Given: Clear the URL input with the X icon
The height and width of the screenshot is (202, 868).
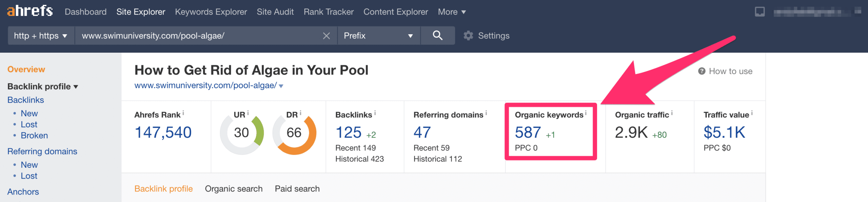Looking at the screenshot, I should point(326,36).
